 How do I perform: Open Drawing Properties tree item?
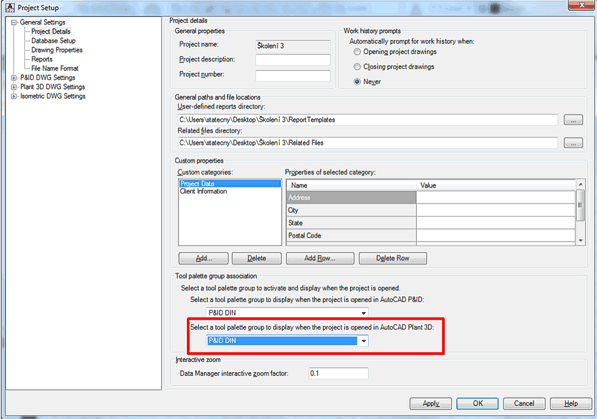(57, 50)
